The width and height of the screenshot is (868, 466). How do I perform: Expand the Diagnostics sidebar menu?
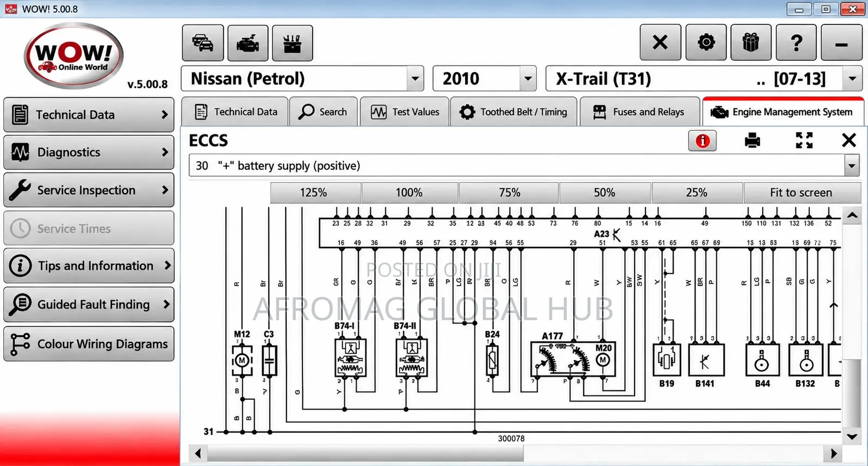88,152
